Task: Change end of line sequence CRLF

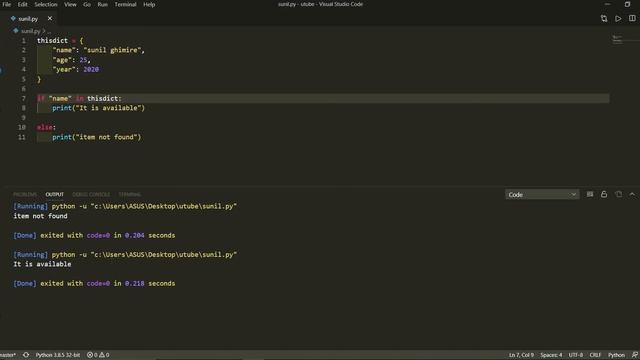Action: 595,355
